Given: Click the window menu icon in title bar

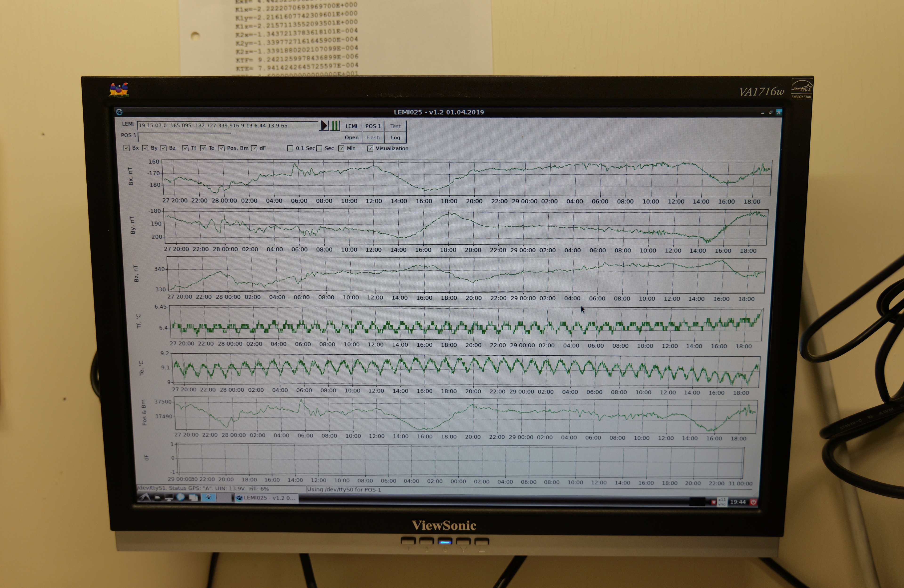Looking at the screenshot, I should tap(119, 112).
